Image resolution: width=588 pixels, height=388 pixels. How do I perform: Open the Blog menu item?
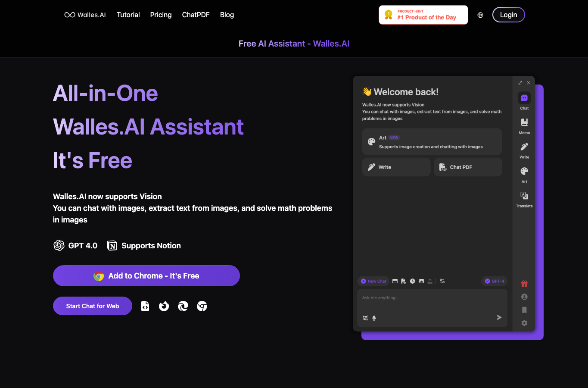pos(227,15)
